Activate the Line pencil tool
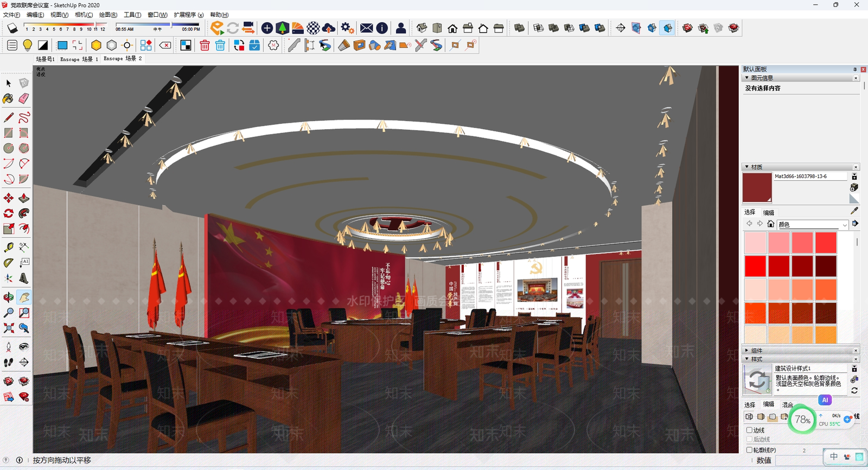The width and height of the screenshot is (868, 470). point(9,117)
